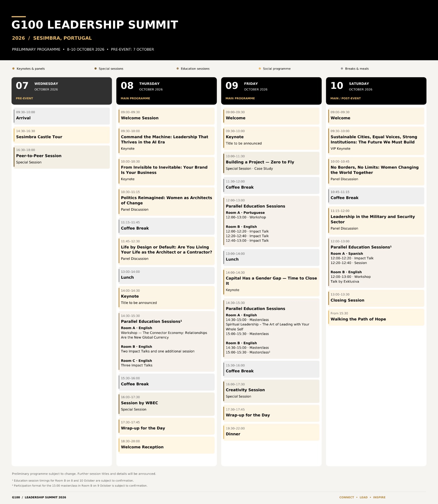Open the Sesimbra Castle Tour card

62,135
